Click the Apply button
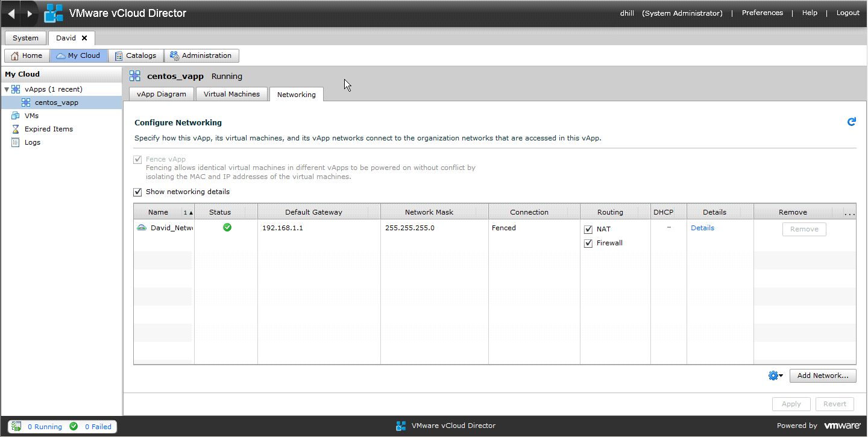The height and width of the screenshot is (437, 868). pyautogui.click(x=791, y=404)
